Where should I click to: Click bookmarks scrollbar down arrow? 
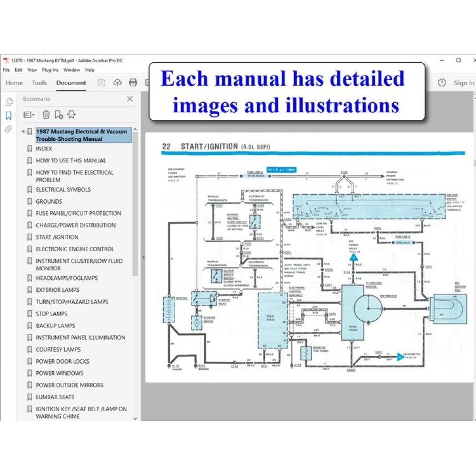point(135,418)
